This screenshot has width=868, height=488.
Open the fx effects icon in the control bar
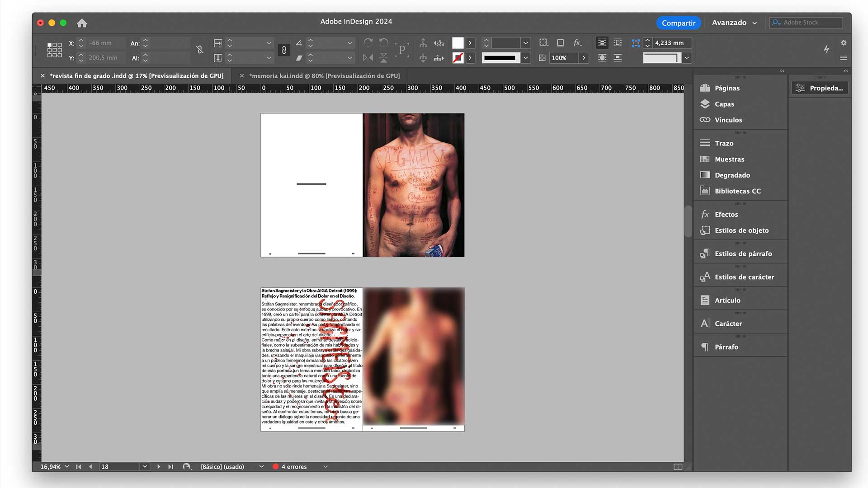tap(577, 43)
